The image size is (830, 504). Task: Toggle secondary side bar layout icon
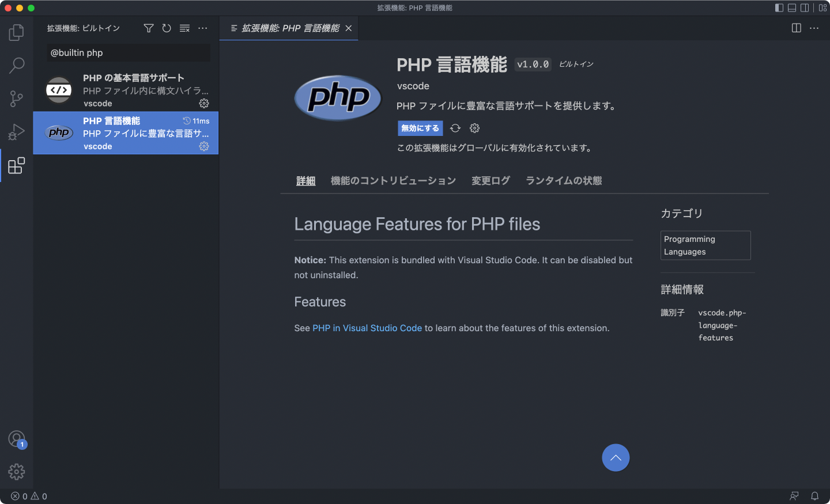pyautogui.click(x=805, y=8)
